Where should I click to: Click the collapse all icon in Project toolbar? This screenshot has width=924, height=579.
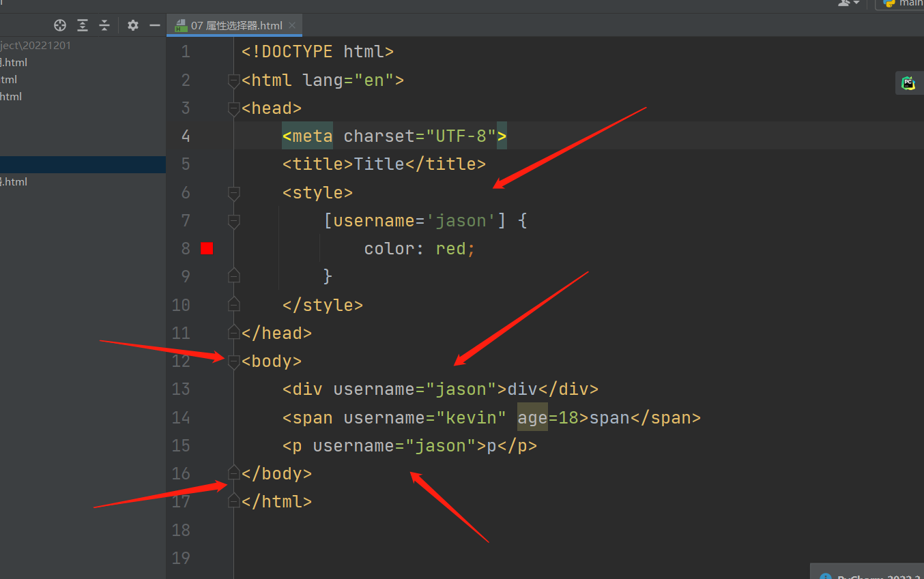click(104, 25)
